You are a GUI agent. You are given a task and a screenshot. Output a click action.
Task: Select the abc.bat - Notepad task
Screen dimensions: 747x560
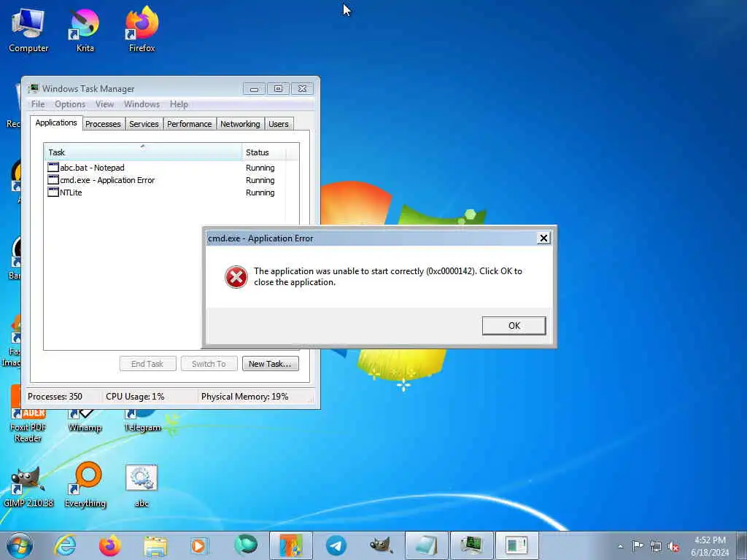tap(164, 168)
